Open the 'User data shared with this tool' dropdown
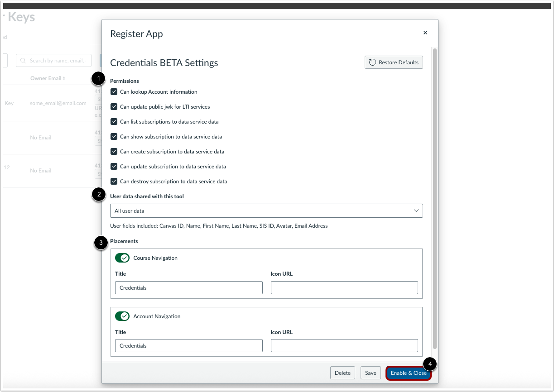The height and width of the screenshot is (392, 554). pyautogui.click(x=266, y=210)
